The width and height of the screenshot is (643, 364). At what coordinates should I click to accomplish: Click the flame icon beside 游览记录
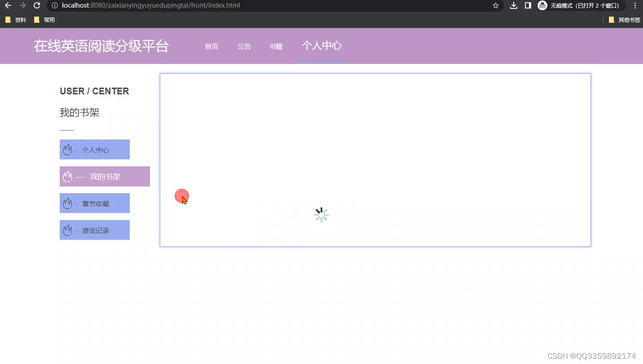click(67, 230)
